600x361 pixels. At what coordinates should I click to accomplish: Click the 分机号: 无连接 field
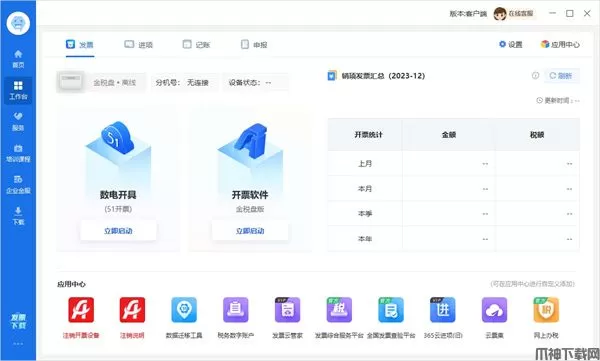(x=185, y=82)
